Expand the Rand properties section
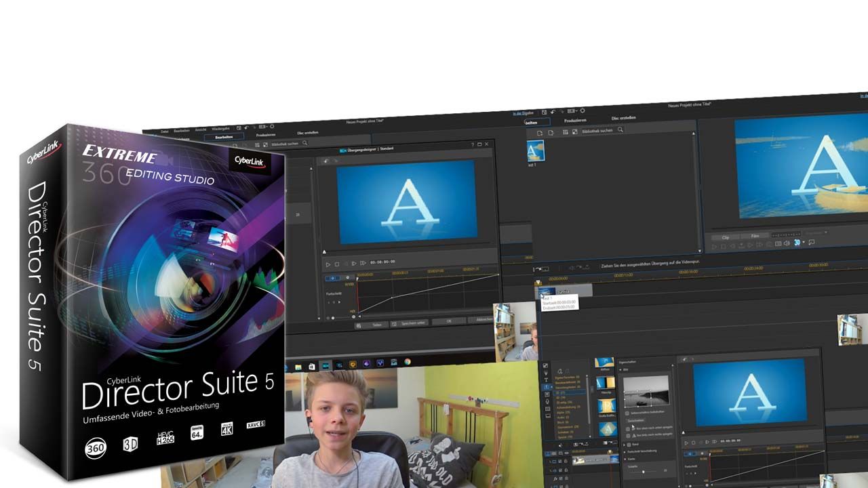Viewport: 868px width, 488px height. click(x=625, y=445)
